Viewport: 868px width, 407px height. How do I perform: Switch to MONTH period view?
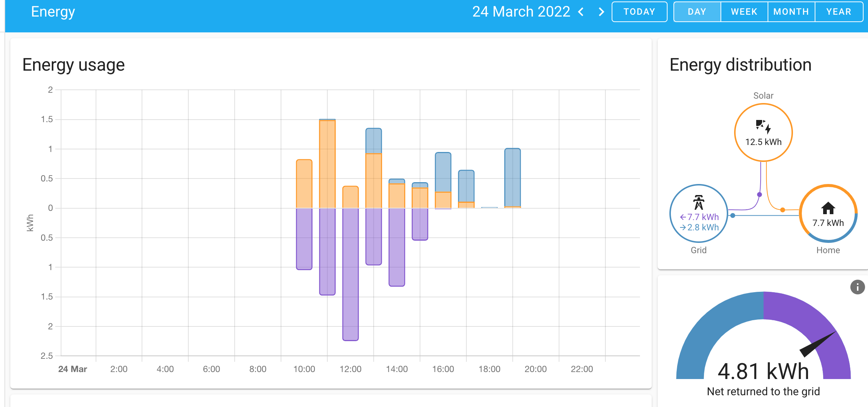click(x=791, y=12)
